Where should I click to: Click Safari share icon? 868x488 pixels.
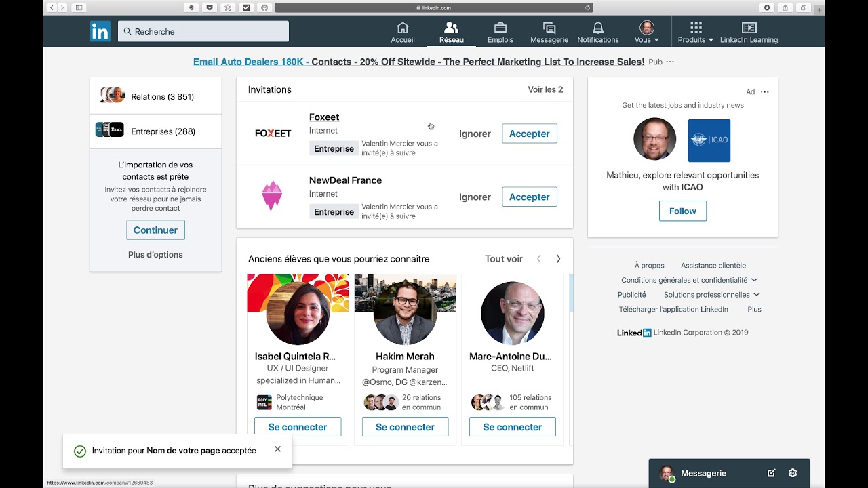pos(785,7)
